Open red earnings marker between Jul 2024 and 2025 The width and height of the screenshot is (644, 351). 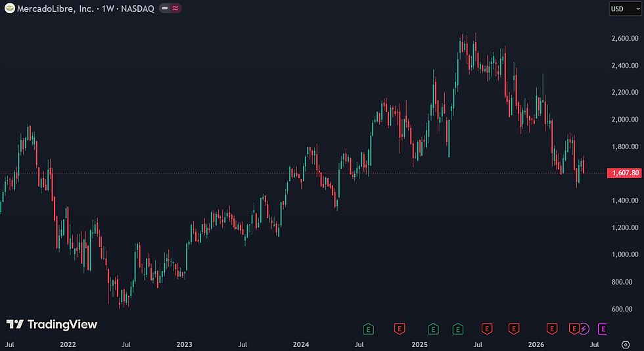tap(400, 329)
